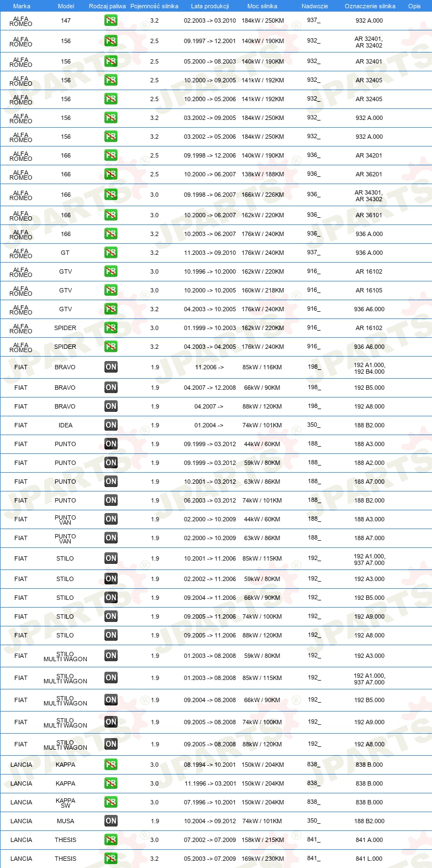Click the ON icon in the Stilo Multi Wagon 88kW / 120KM row
432x868 pixels.
111,744
